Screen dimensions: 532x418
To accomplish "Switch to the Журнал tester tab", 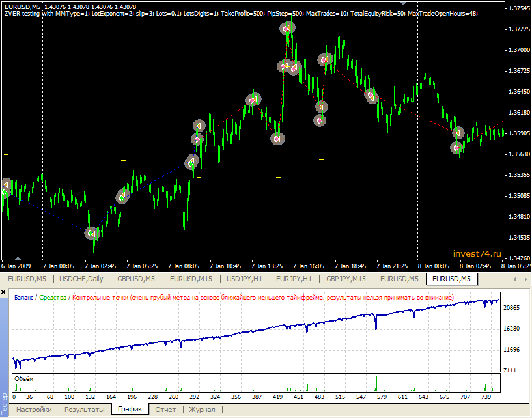I will coord(202,410).
